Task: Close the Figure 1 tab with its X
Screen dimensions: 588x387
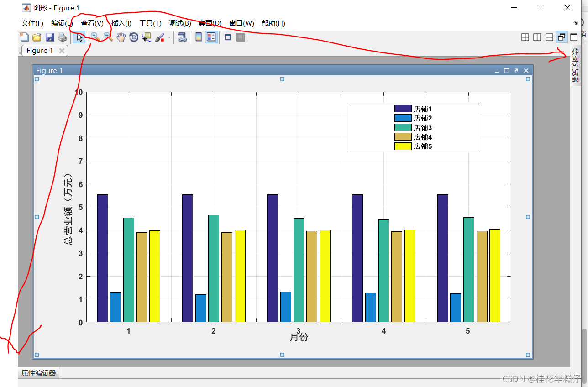Action: click(62, 51)
